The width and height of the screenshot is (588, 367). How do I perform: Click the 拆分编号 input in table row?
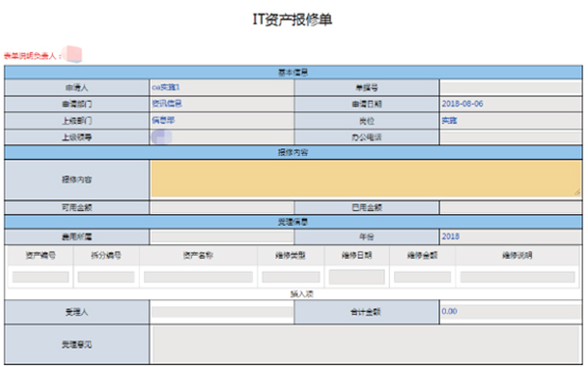[x=106, y=278]
